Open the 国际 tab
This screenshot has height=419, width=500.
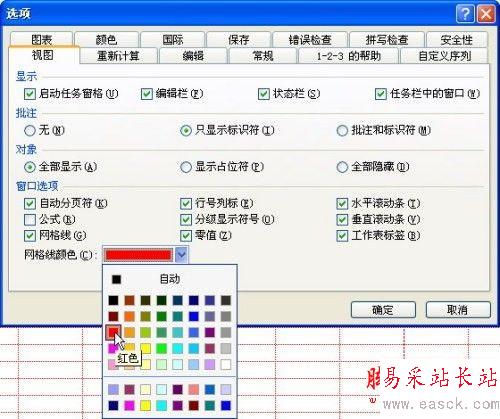tap(173, 40)
